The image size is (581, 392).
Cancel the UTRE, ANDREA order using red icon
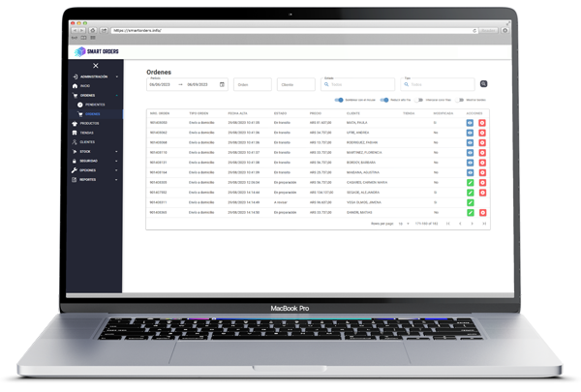(482, 133)
